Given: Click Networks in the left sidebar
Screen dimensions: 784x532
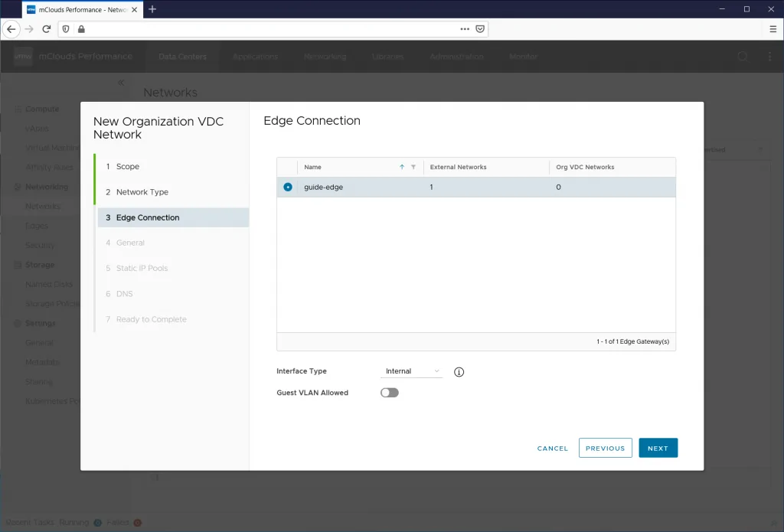Looking at the screenshot, I should (x=43, y=206).
